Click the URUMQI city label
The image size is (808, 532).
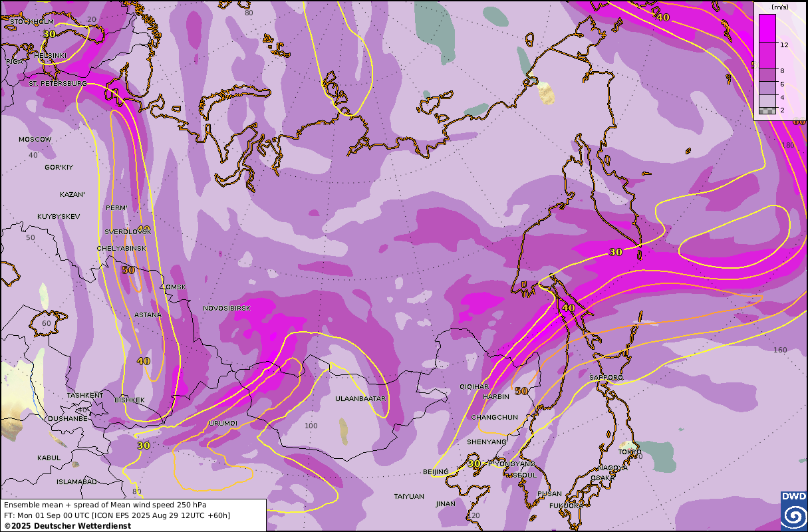[223, 424]
